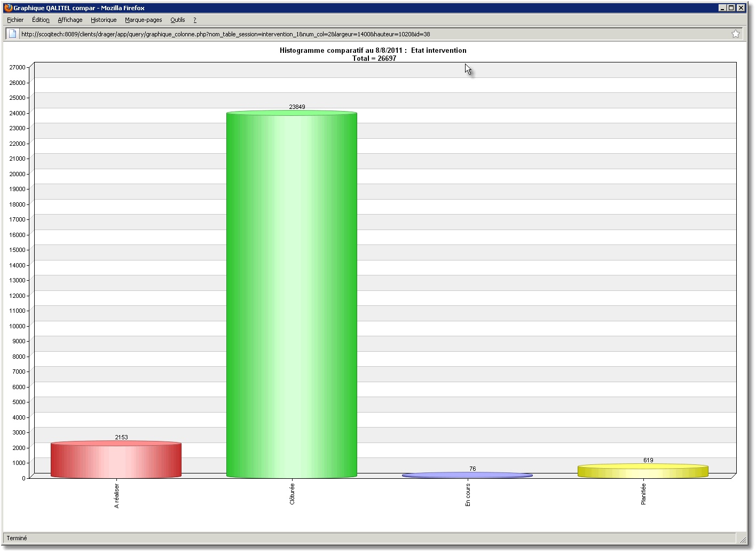The width and height of the screenshot is (756, 553).
Task: Click the window resize grip
Action: (743, 540)
